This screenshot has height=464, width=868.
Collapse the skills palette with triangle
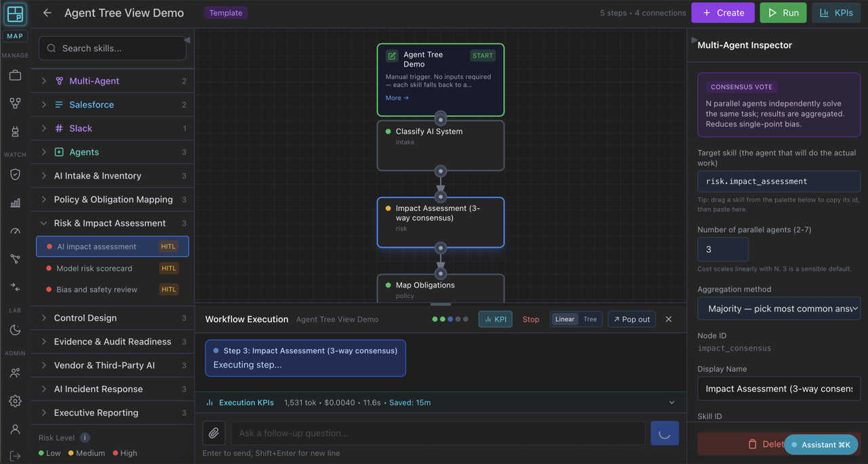[x=187, y=40]
